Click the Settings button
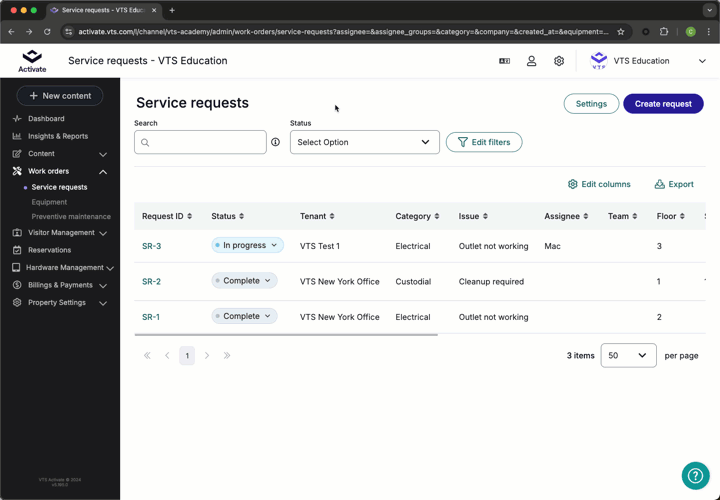 591,104
